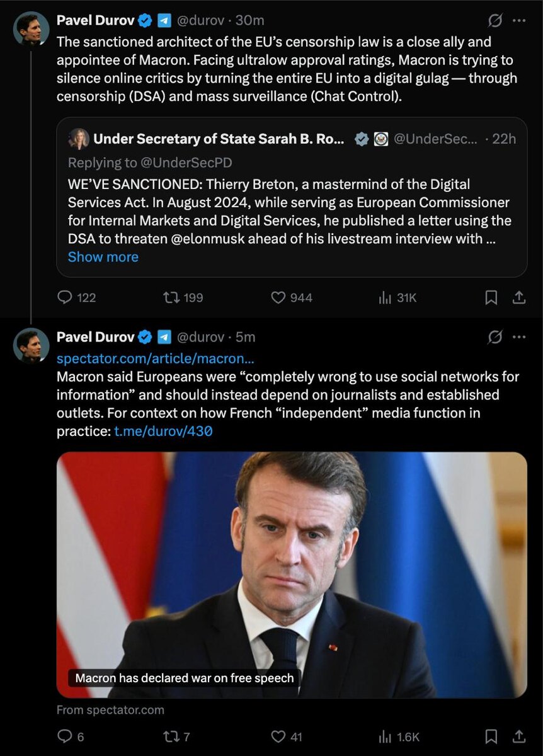543x756 pixels.
Task: Open Pavel Durov's profile avatar on first post
Action: point(31,29)
